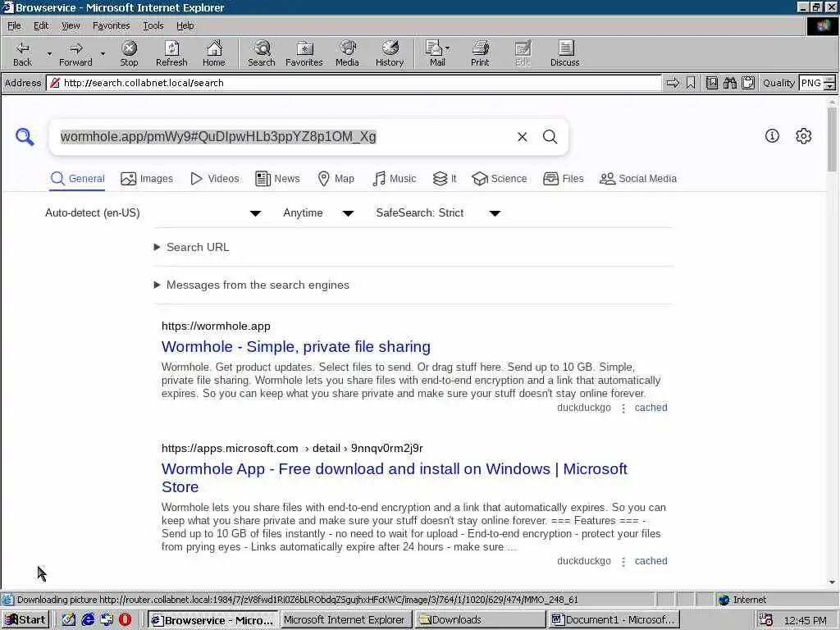Switch to the Map search tab
Screen dimensions: 840x630
pos(336,179)
